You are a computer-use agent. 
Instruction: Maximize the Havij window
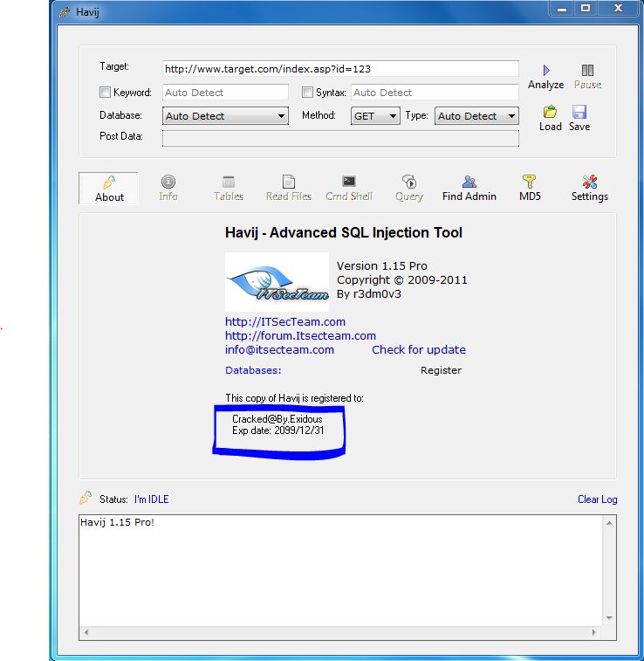586,9
